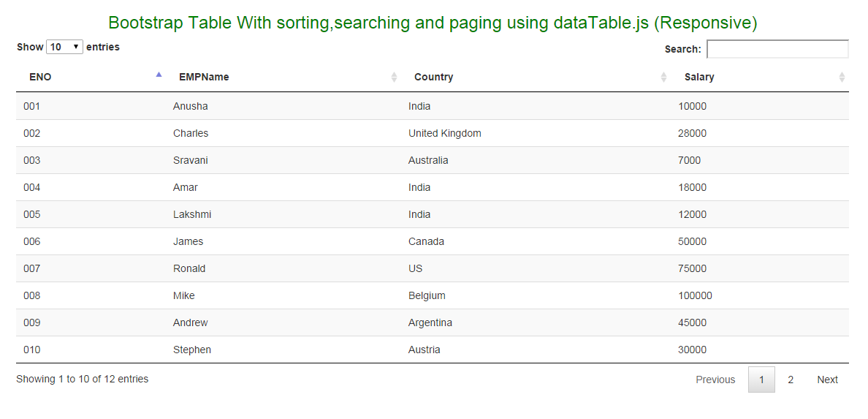The image size is (868, 419).
Task: Click the Belgium cell in Mike's row
Action: pos(427,295)
